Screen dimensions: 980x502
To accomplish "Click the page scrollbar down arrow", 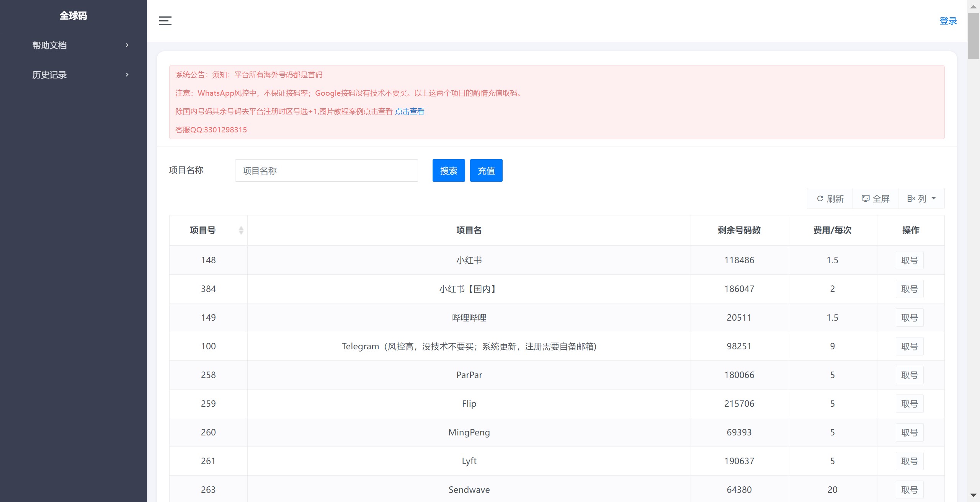I will pos(973,495).
